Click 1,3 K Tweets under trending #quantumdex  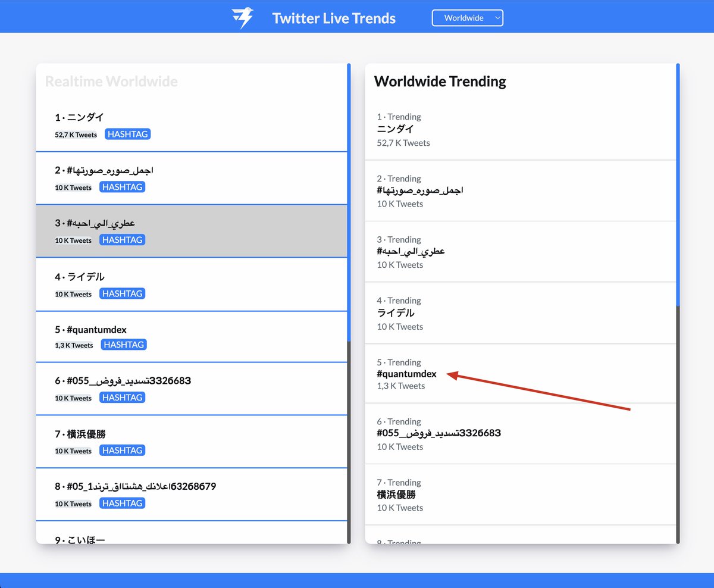click(x=401, y=386)
